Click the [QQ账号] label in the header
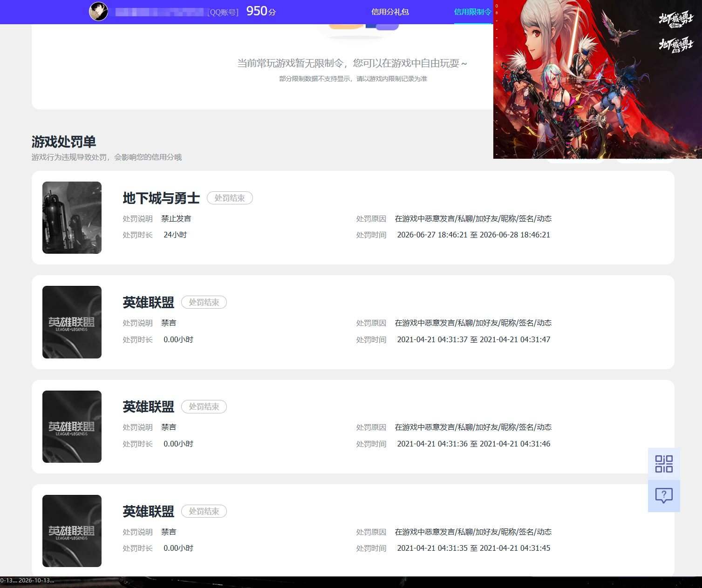The width and height of the screenshot is (702, 588). (223, 13)
